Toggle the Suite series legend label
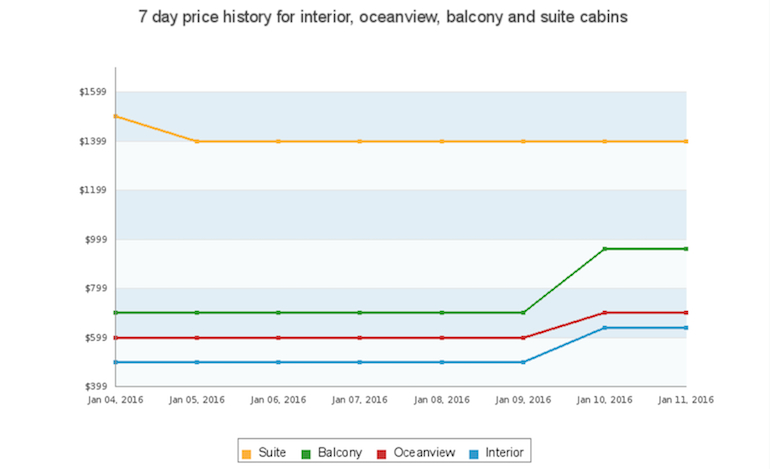This screenshot has height=469, width=770. [272, 454]
